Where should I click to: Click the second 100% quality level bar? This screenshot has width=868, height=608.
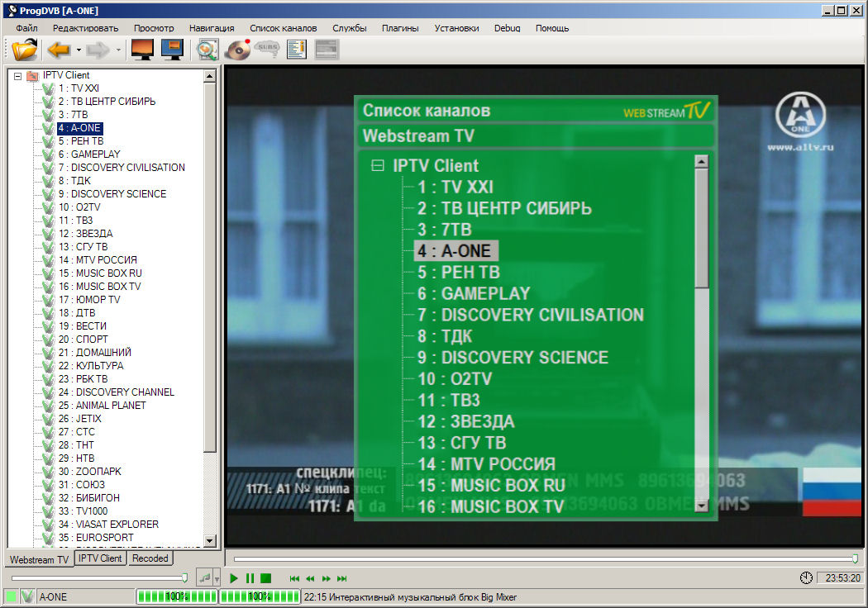click(260, 596)
